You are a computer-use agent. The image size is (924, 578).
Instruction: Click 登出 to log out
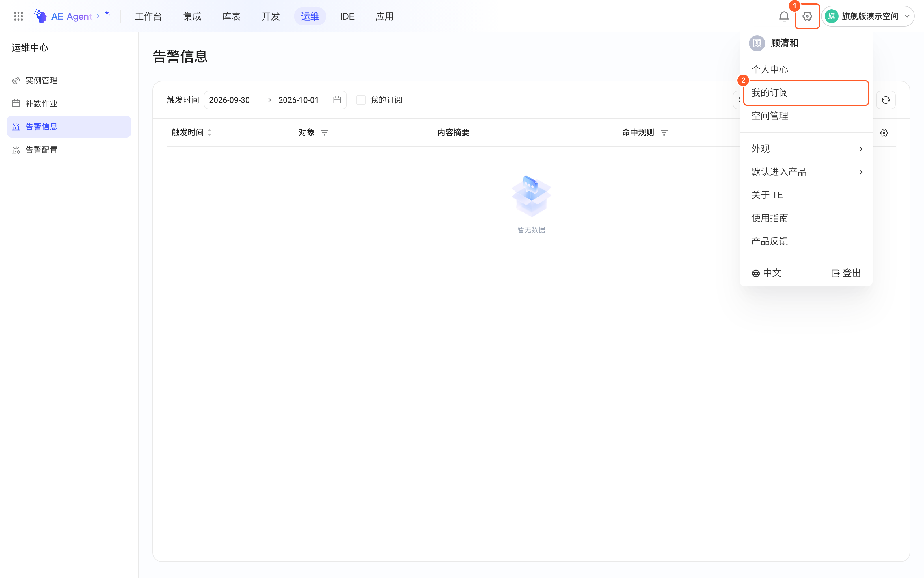click(847, 273)
